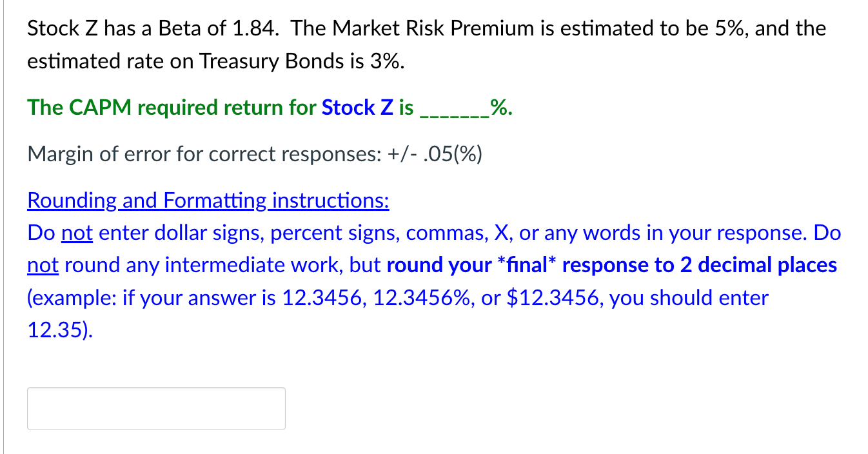This screenshot has width=868, height=454.
Task: Click the "+/- .05(%)" margin value
Action: [435, 155]
